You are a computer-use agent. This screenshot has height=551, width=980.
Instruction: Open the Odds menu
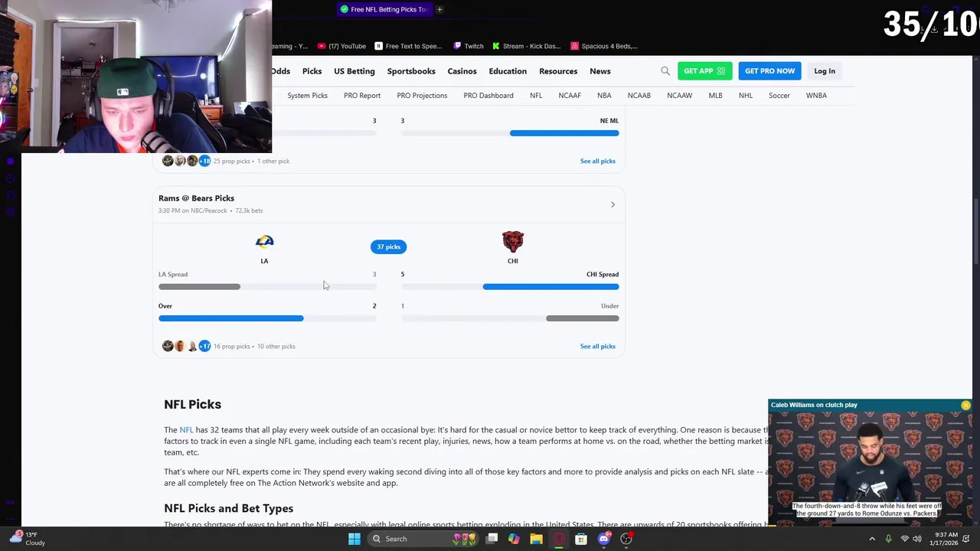(280, 71)
